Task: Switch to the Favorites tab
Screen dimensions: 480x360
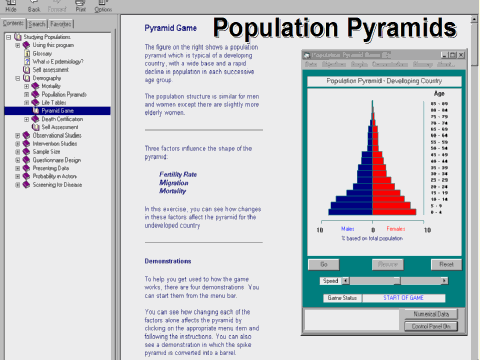Action: [x=61, y=24]
